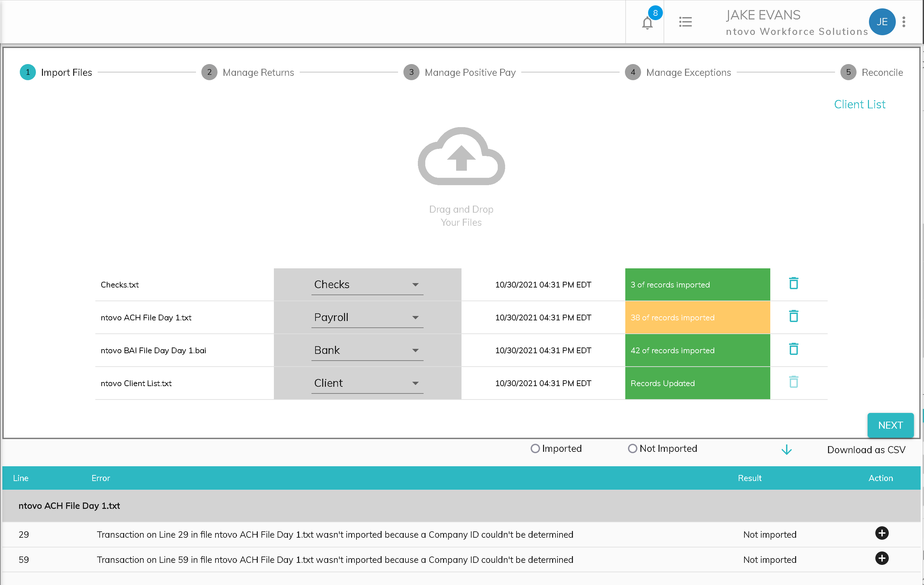Click the NEXT button

[x=890, y=425]
